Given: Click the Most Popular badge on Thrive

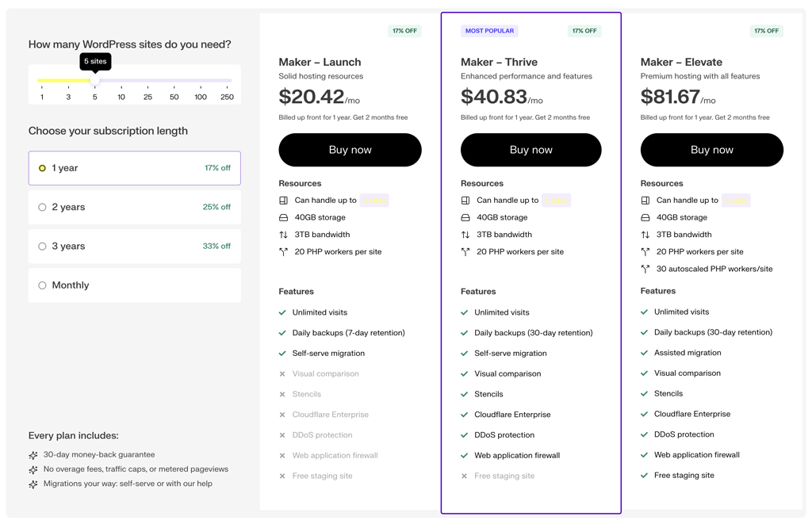Looking at the screenshot, I should point(489,31).
